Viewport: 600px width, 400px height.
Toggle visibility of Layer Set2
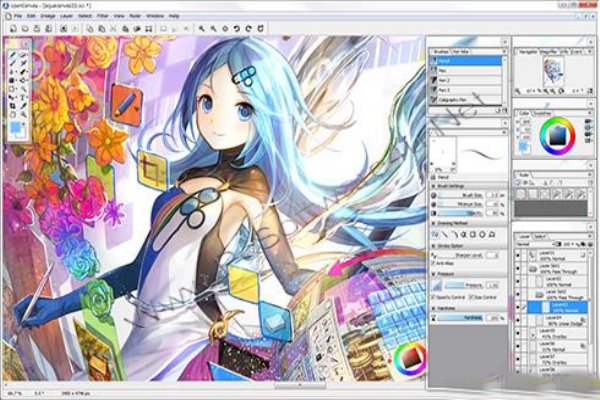[x=518, y=294]
